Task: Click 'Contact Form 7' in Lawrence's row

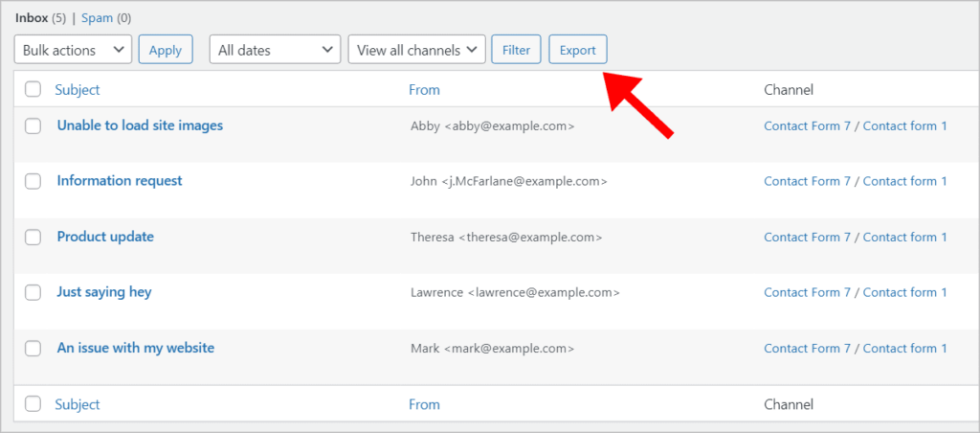Action: [x=808, y=292]
